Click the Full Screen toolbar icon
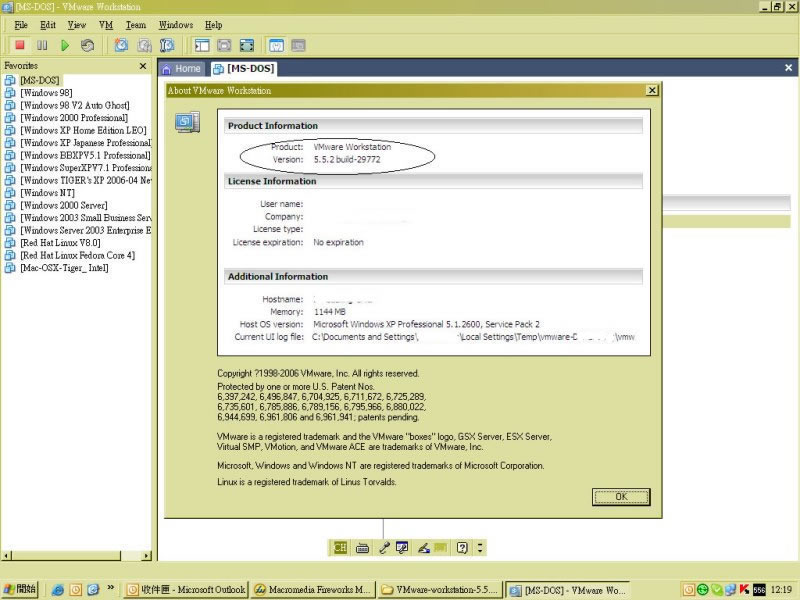Screen dimensions: 800x600 tap(247, 45)
